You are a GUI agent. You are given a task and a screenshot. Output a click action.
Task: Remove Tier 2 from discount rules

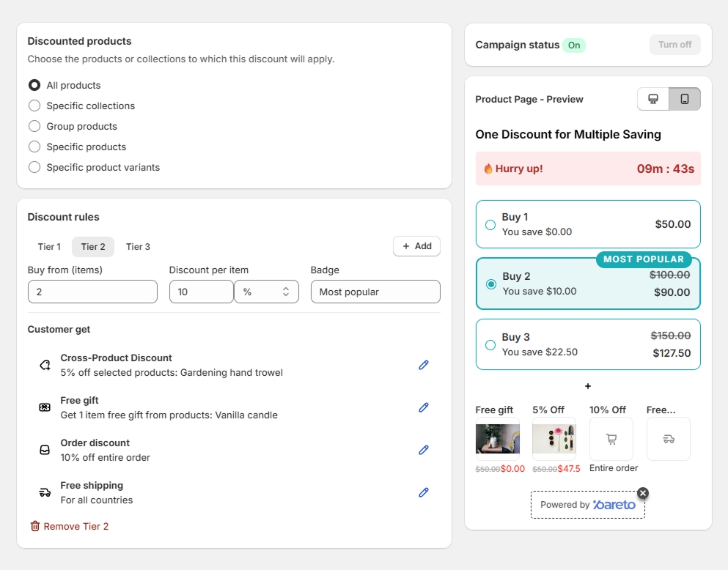tap(69, 526)
